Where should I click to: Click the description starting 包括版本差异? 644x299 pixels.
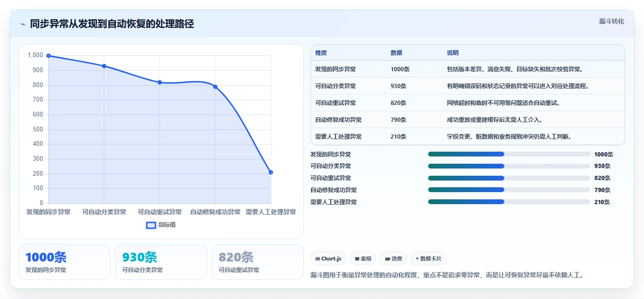point(516,69)
